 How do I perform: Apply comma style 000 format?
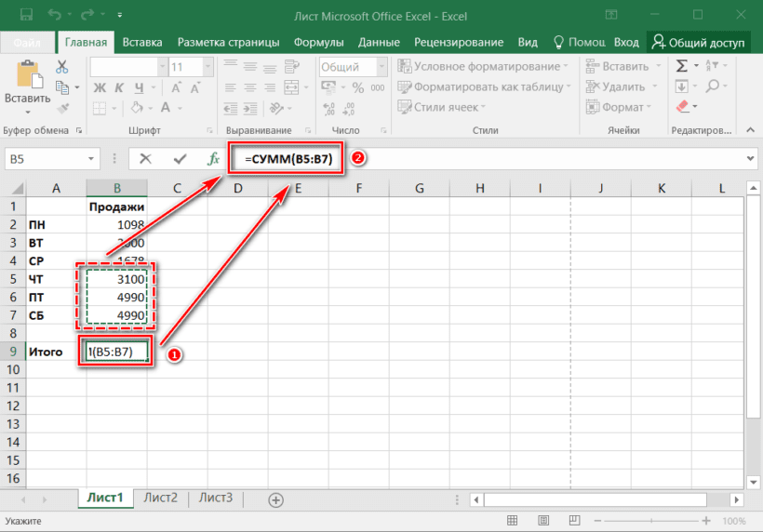(378, 88)
